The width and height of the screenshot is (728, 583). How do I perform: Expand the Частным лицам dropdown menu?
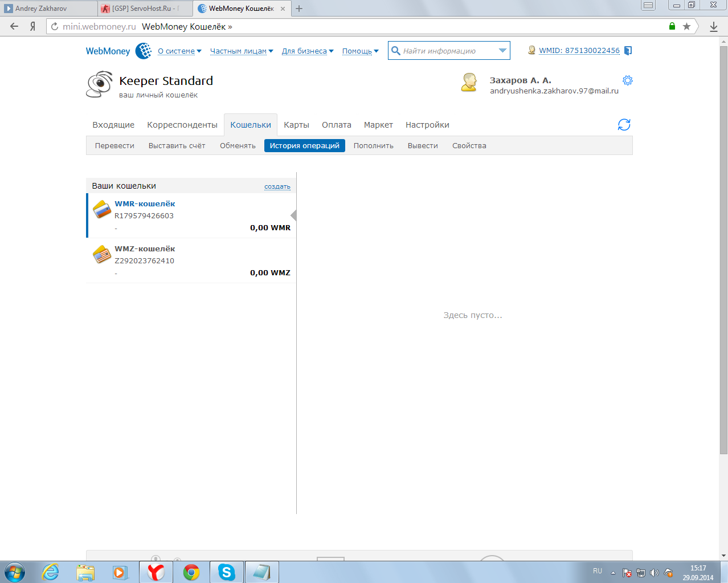pos(242,51)
